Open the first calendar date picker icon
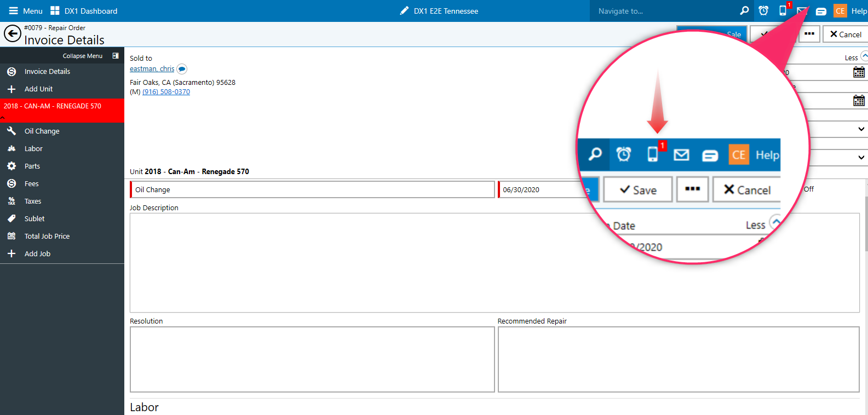 [x=859, y=72]
